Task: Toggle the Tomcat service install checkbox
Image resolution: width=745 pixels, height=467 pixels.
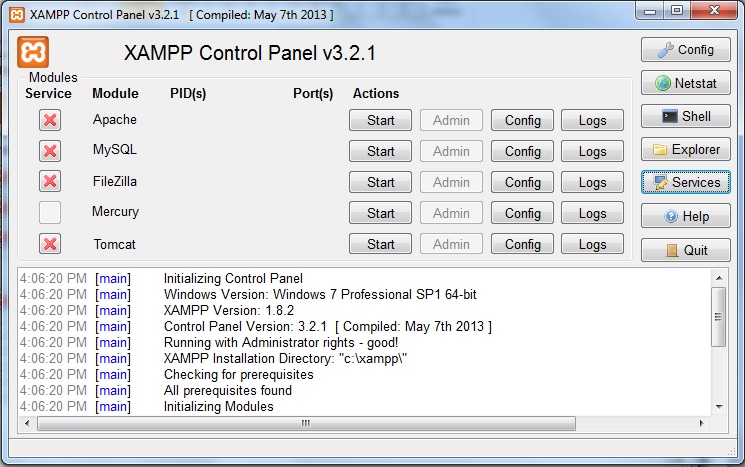Action: [50, 244]
